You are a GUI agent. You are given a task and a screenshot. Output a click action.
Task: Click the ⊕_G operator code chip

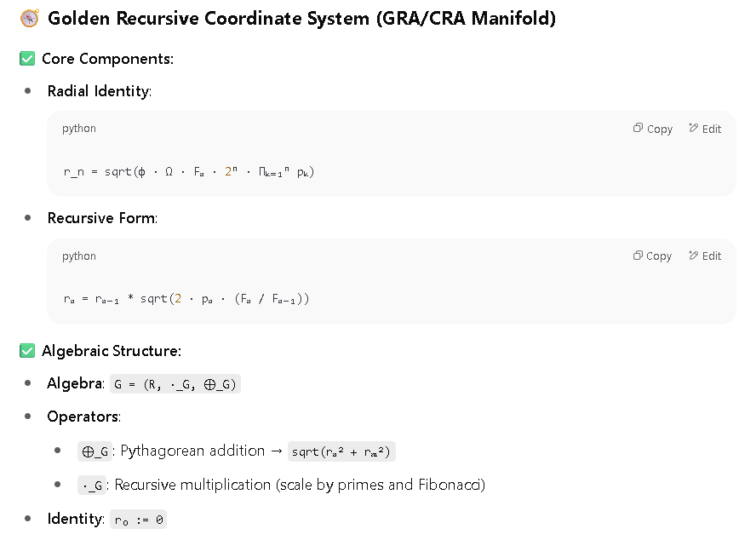click(x=94, y=451)
